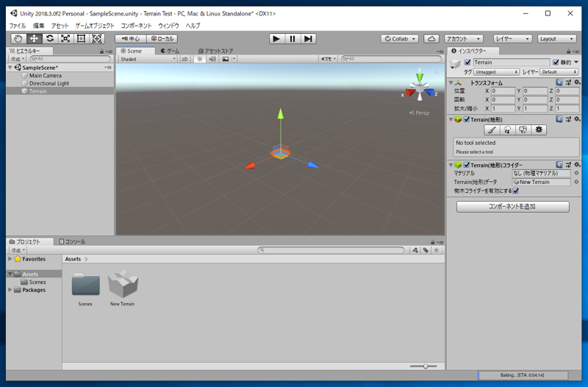Click the Pause button

pos(293,39)
